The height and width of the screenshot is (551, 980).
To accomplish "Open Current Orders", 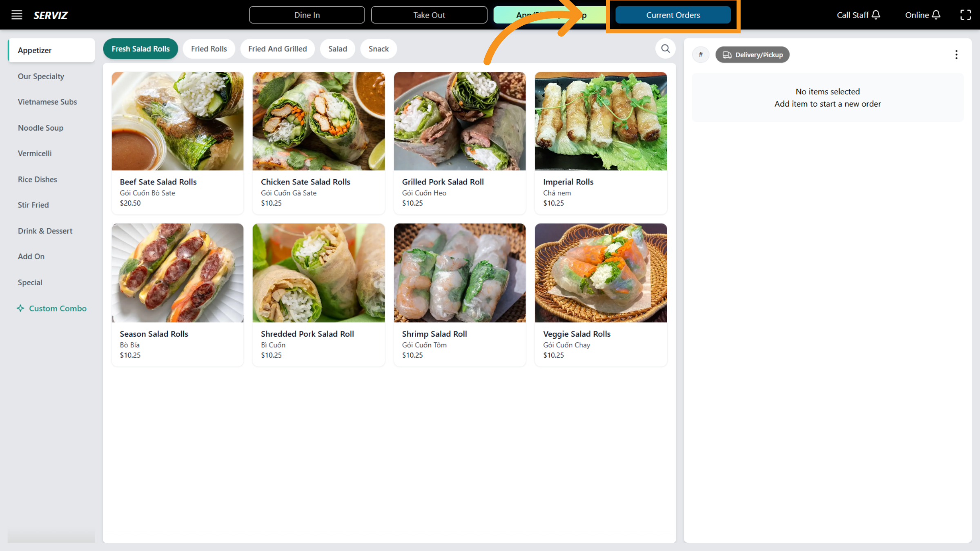I will (673, 15).
